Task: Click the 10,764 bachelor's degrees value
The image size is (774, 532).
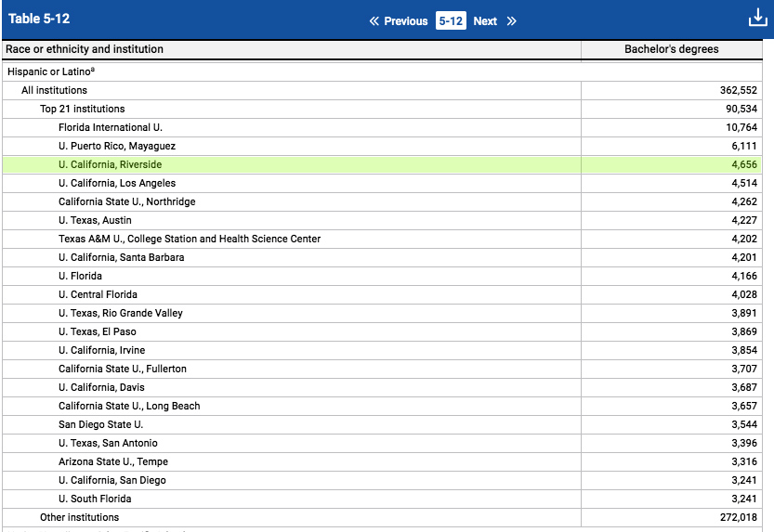Action: click(741, 128)
